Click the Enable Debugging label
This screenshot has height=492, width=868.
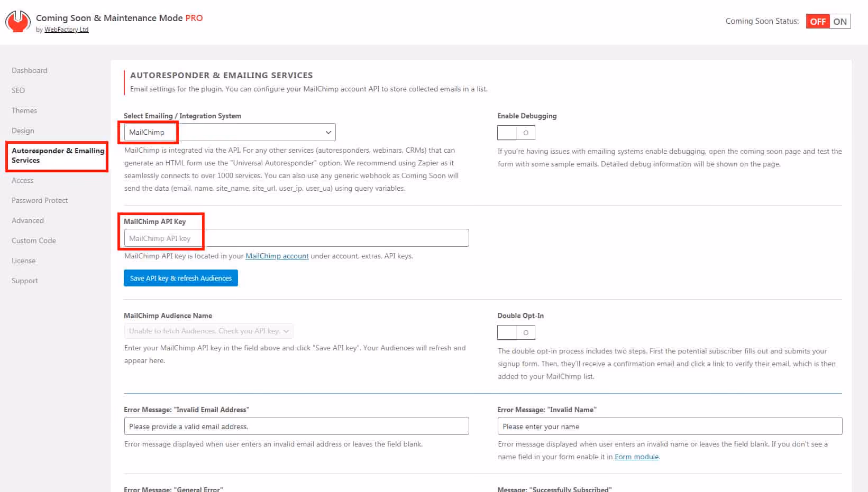[527, 116]
